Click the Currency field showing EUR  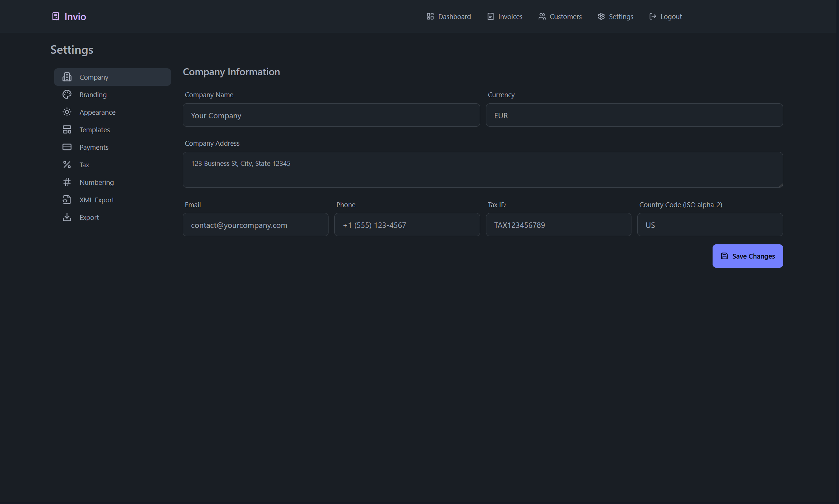(x=634, y=115)
